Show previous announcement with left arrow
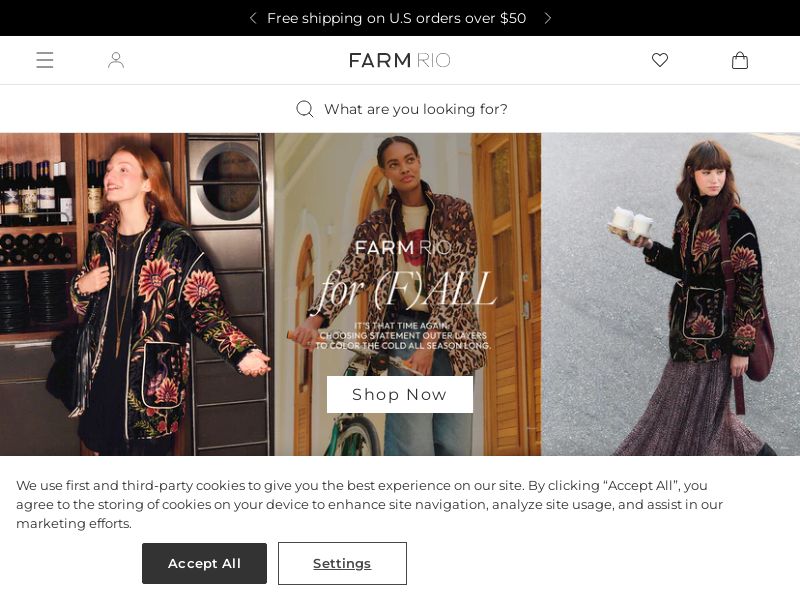 click(253, 18)
